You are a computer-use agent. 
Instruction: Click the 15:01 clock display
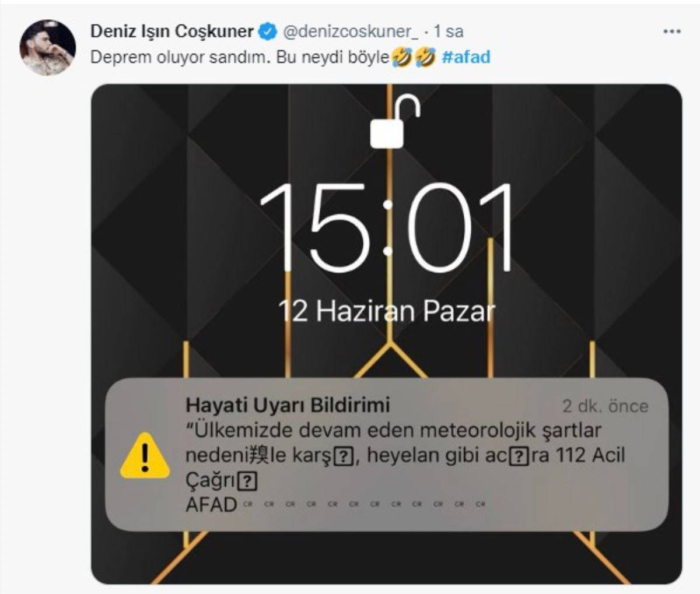point(387,227)
